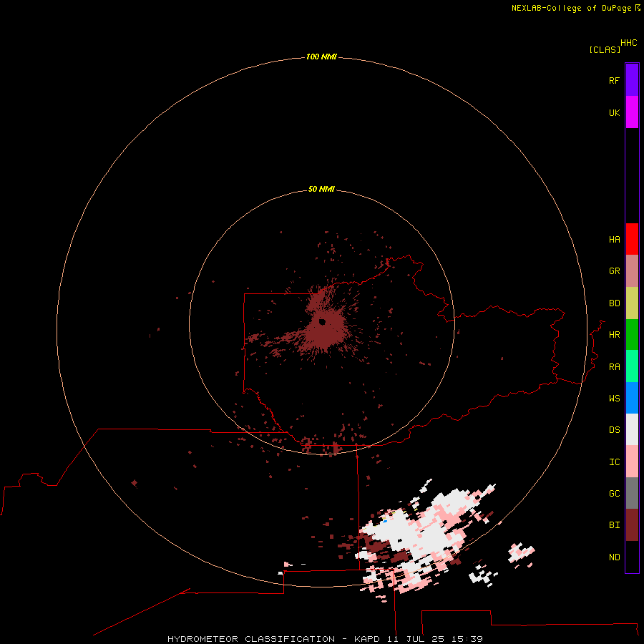
Task: Click the Hydrometeor Classification title caption
Action: 325,639
